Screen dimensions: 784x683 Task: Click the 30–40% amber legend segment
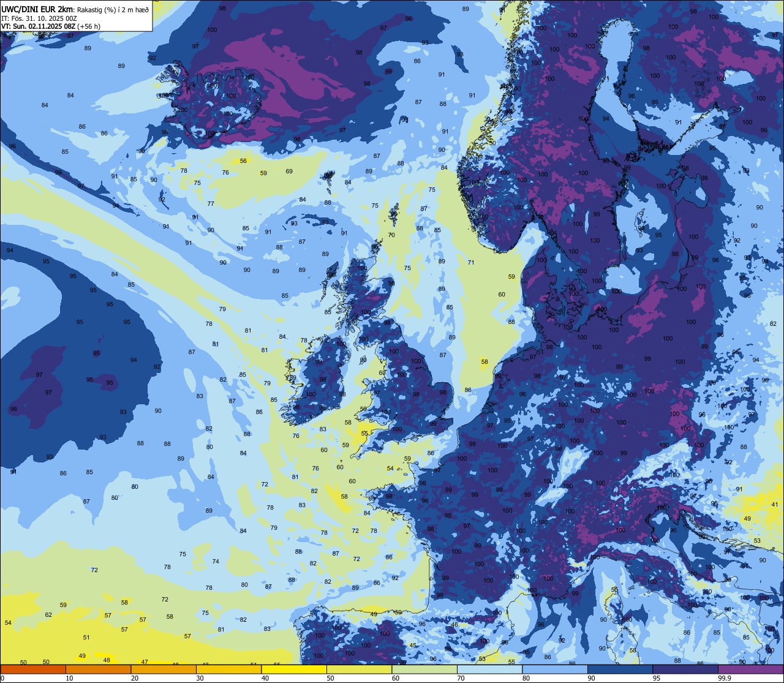click(228, 669)
